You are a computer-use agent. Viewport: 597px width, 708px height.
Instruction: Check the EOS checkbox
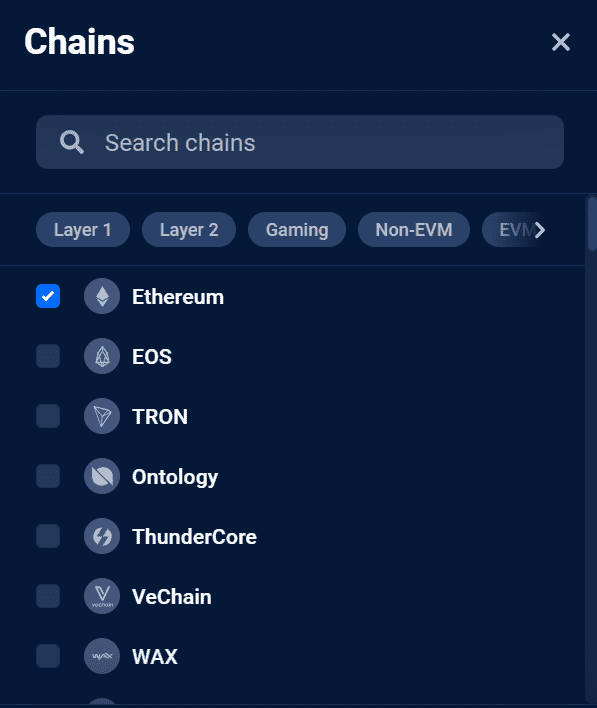[48, 356]
